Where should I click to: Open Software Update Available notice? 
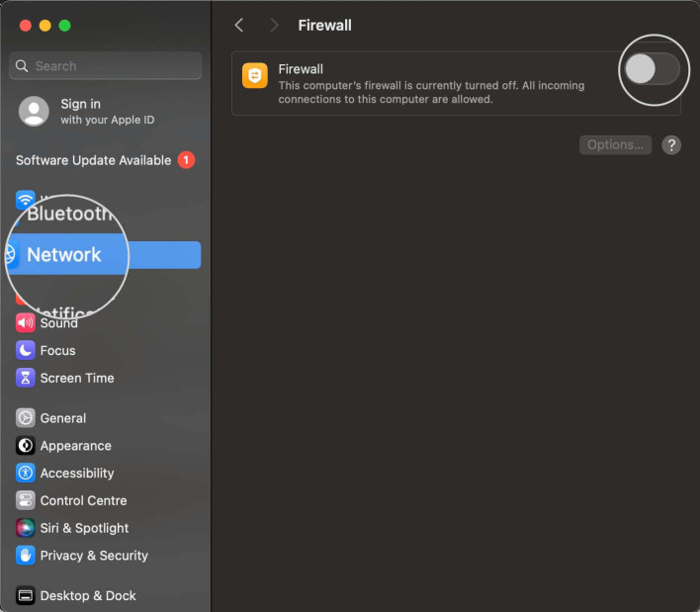point(93,160)
